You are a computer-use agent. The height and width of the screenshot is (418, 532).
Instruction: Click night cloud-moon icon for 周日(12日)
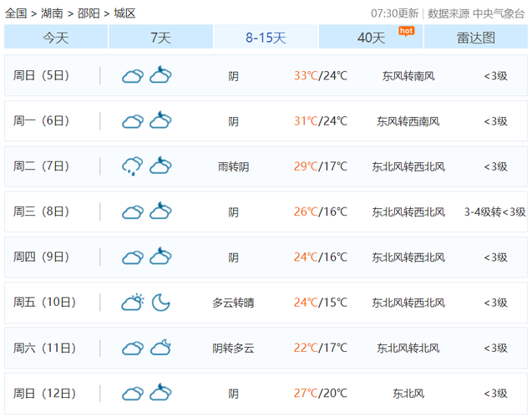[160, 393]
